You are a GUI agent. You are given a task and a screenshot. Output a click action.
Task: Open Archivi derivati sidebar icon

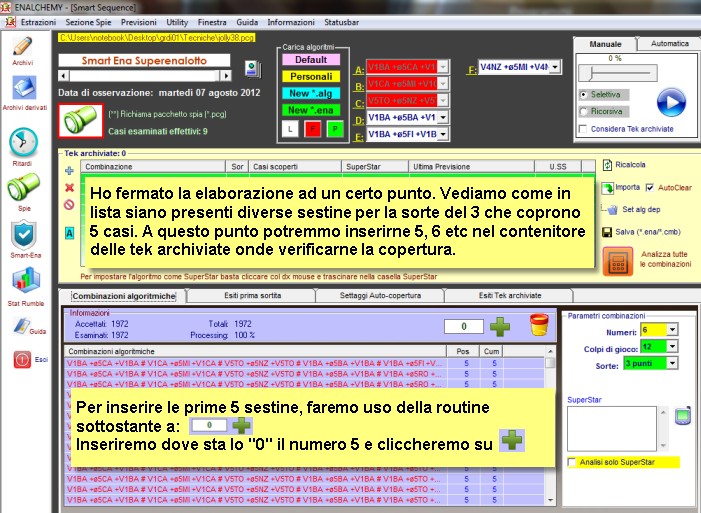pos(24,87)
